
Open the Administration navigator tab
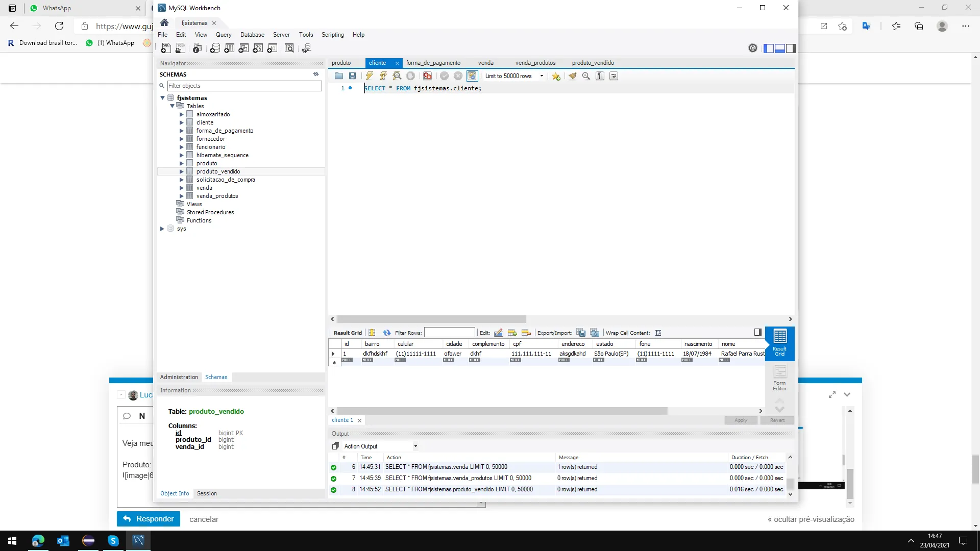(179, 377)
